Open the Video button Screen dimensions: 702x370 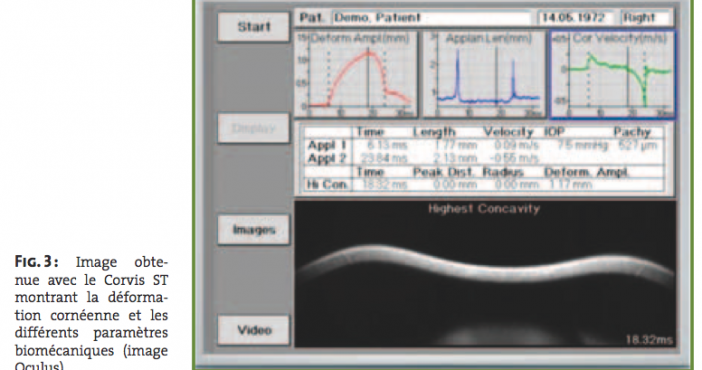click(x=254, y=331)
